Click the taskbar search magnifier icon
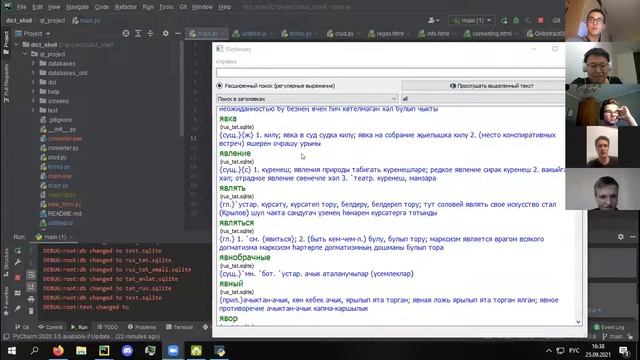 pos(35,351)
